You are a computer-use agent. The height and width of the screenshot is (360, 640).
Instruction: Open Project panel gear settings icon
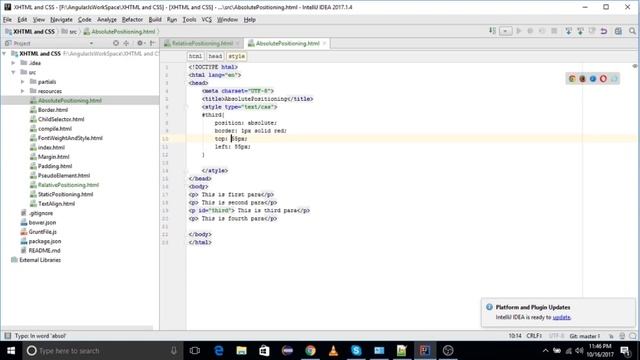(x=141, y=43)
